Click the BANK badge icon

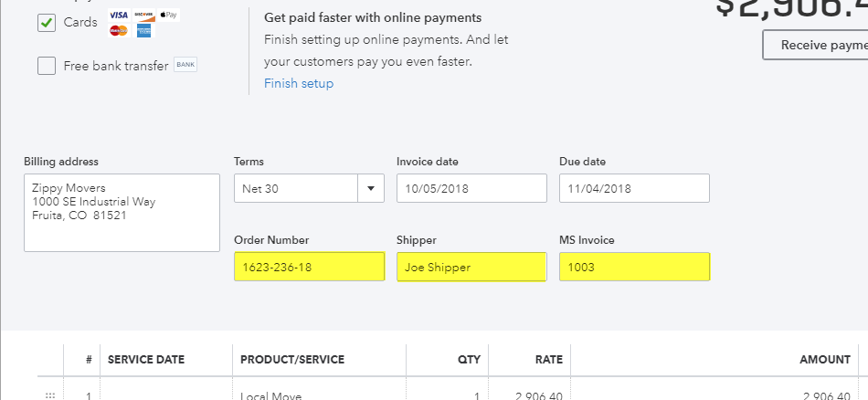[185, 65]
